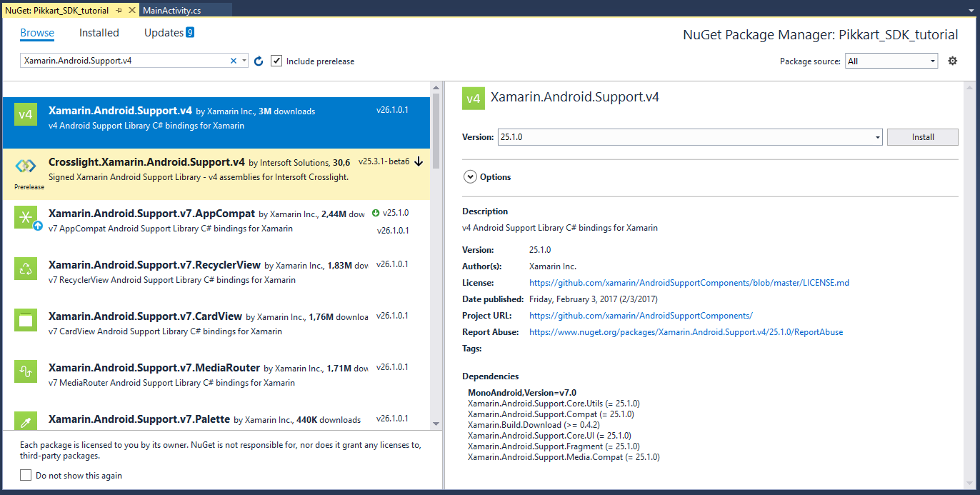This screenshot has height=495, width=980.
Task: Click the AppCompat package icon
Action: coord(26,217)
